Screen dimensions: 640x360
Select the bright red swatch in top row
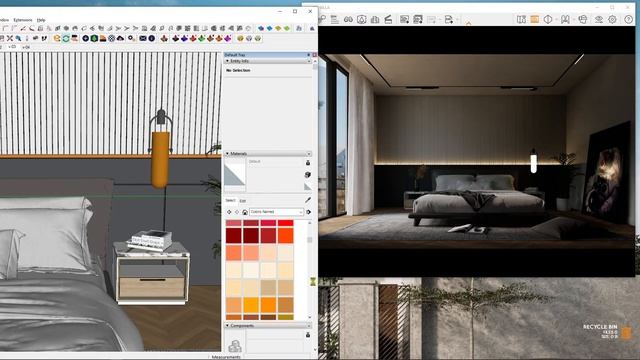pos(285,223)
